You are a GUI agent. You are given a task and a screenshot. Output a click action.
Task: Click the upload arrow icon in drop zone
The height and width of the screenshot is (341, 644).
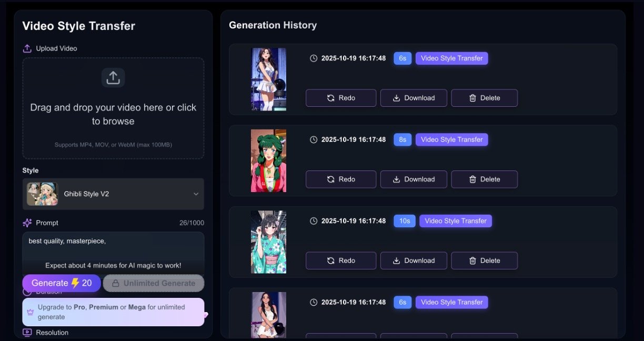tap(113, 78)
